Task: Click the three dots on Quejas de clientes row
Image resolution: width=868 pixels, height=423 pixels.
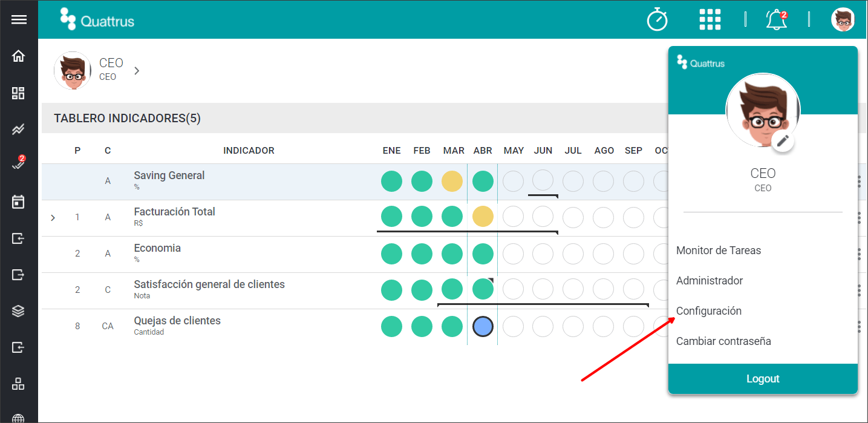Action: click(x=859, y=327)
